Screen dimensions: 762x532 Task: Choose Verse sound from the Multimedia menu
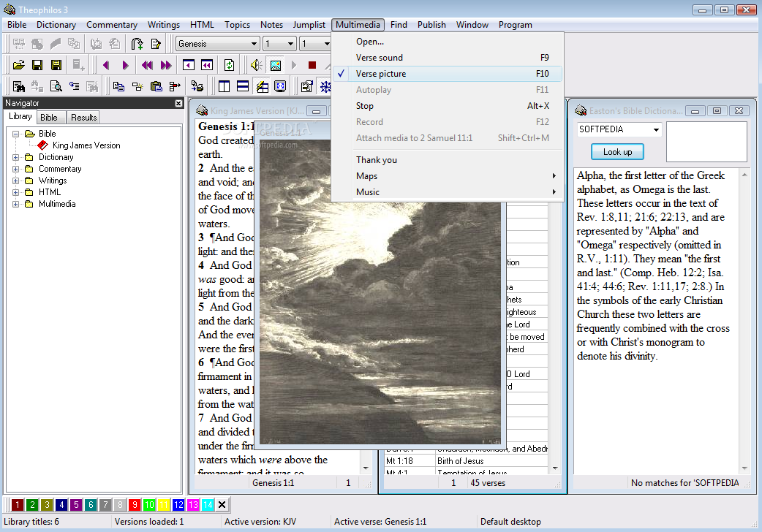coord(448,58)
